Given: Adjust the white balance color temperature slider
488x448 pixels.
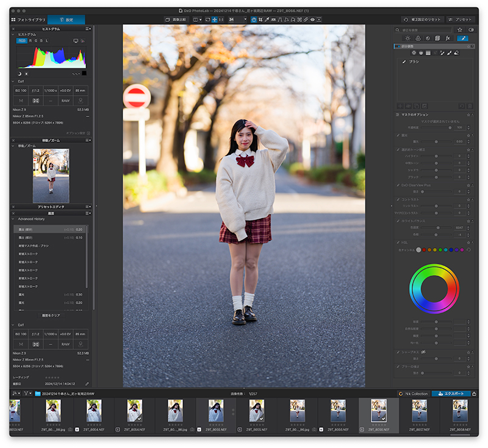Looking at the screenshot, I should [438, 227].
